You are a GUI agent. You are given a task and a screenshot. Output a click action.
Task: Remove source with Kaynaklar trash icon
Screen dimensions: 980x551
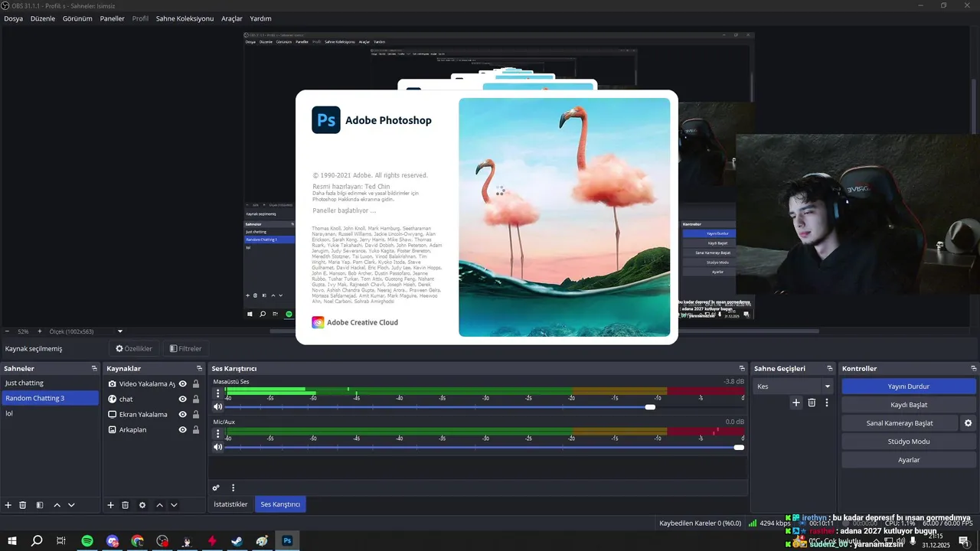[126, 505]
